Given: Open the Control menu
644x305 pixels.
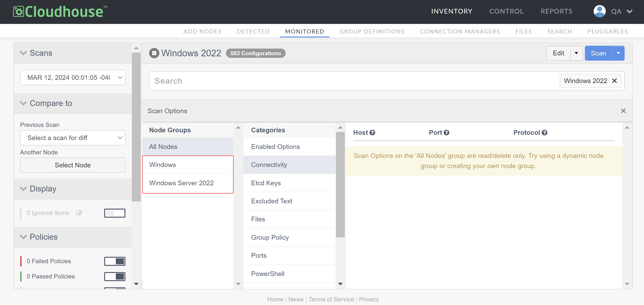Looking at the screenshot, I should point(506,11).
